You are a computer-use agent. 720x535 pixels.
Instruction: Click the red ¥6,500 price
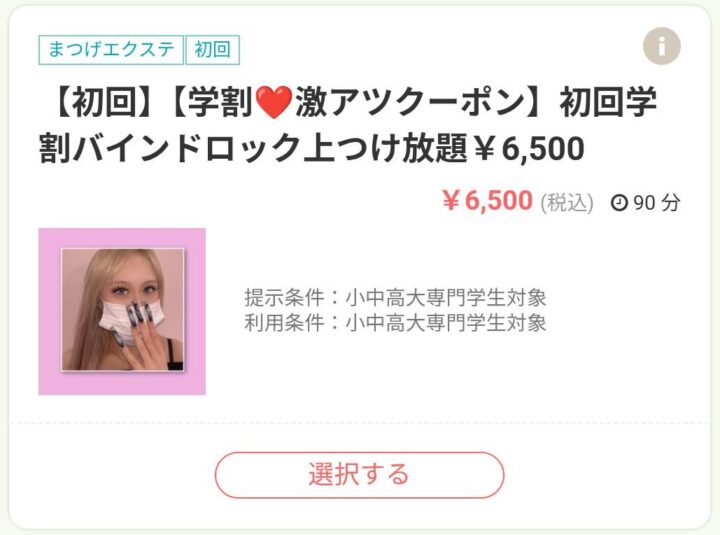click(x=487, y=201)
